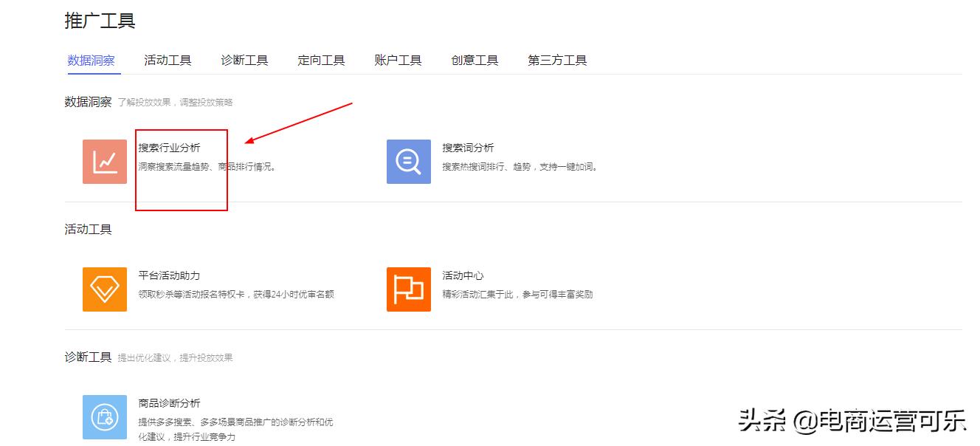Click the banner flag symbol in the orange square
This screenshot has width=980, height=446.
click(x=408, y=288)
